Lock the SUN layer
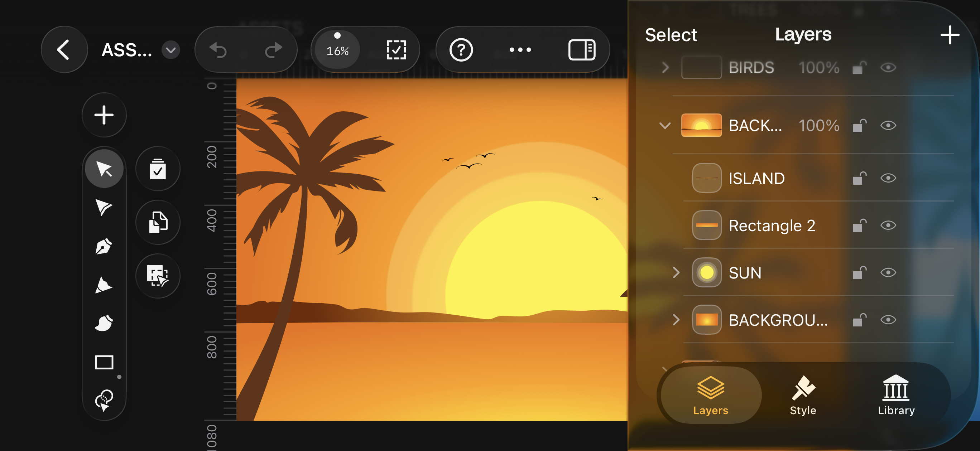 859,273
